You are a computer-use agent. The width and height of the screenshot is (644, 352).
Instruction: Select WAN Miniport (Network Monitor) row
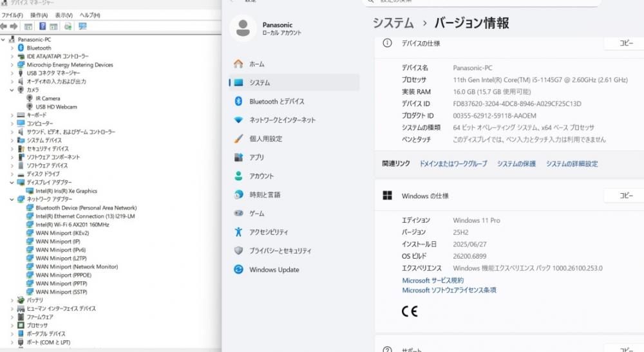[77, 266]
